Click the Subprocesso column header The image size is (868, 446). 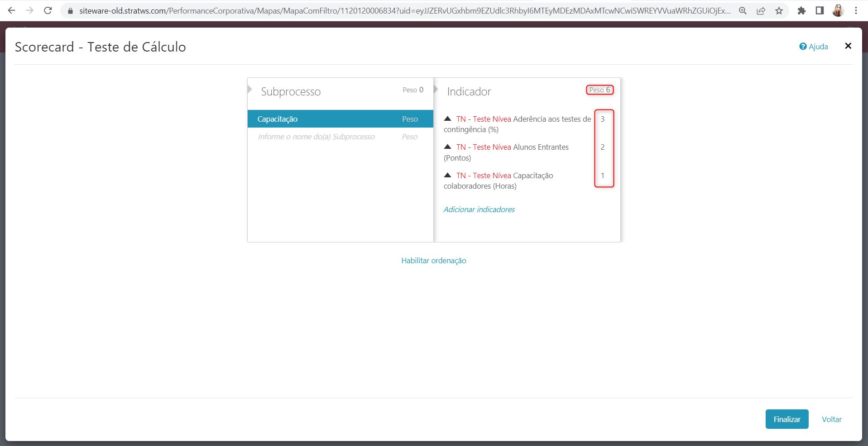pyautogui.click(x=291, y=92)
